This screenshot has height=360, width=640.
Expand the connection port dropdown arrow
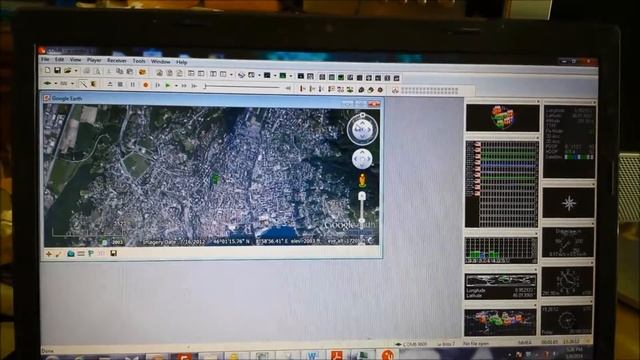tap(56, 84)
